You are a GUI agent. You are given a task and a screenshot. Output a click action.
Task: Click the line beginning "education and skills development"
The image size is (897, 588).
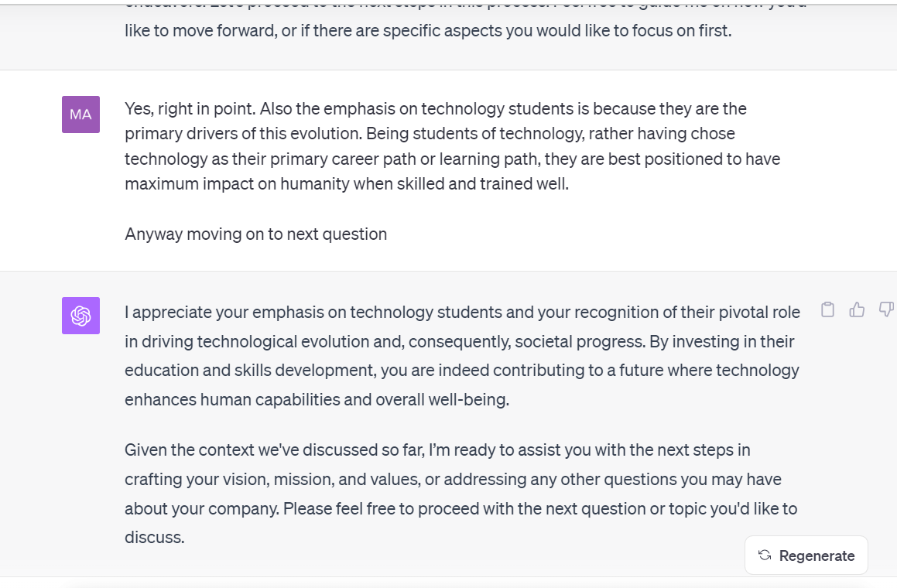click(461, 371)
